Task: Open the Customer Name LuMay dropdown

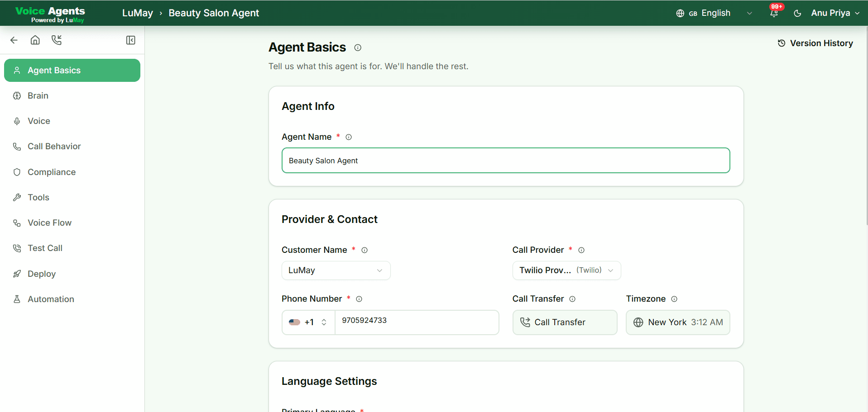Action: [336, 270]
